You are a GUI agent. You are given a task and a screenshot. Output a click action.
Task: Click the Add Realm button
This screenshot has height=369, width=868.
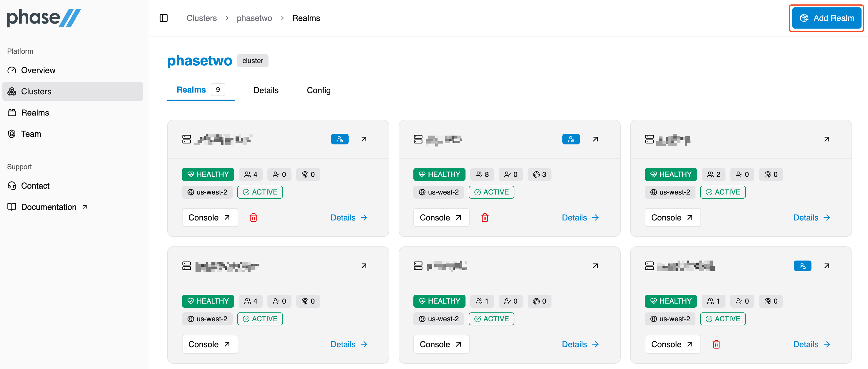826,18
